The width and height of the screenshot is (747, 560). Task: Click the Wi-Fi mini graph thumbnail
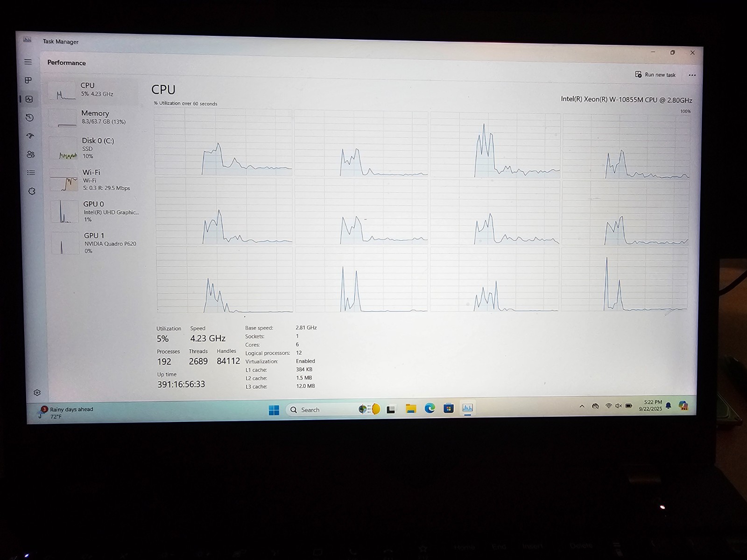tap(64, 180)
